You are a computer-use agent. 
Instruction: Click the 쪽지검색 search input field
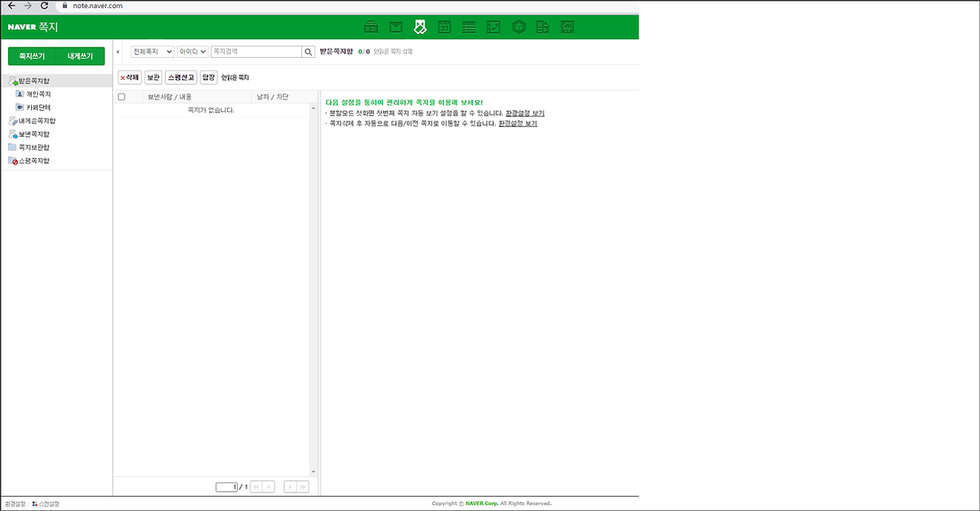pos(256,52)
